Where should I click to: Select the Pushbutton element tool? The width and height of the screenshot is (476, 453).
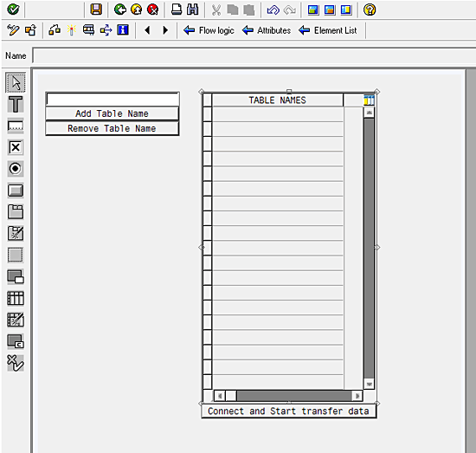16,191
